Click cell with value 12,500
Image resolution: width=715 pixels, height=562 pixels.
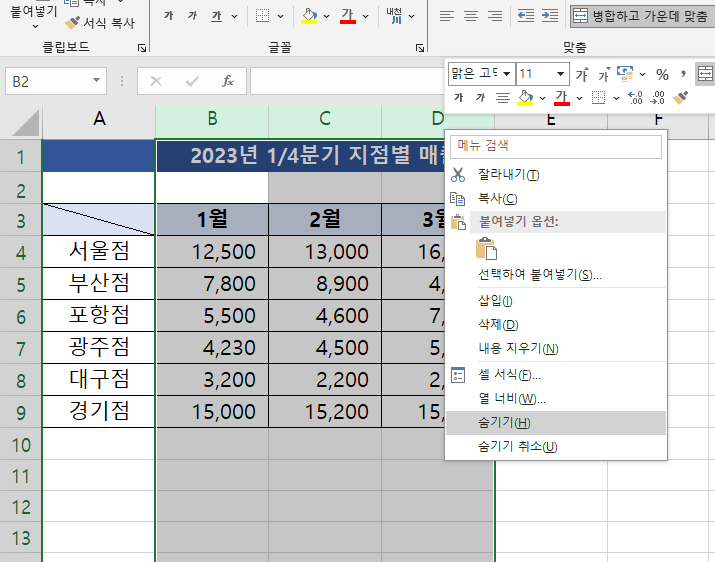coord(212,251)
